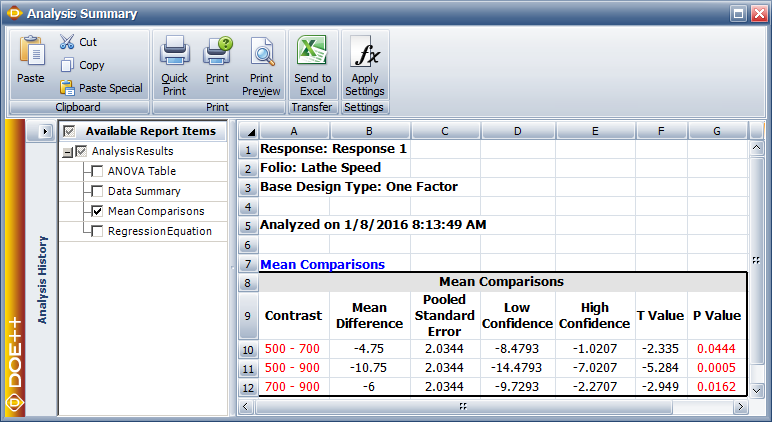Viewport: 772px width, 422px height.
Task: Uncheck the Mean Comparisons checkbox
Action: click(x=97, y=211)
